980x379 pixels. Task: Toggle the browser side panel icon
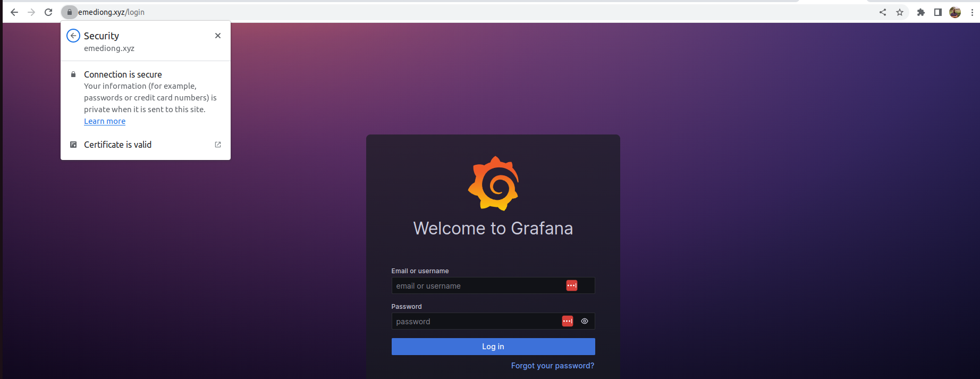point(938,12)
